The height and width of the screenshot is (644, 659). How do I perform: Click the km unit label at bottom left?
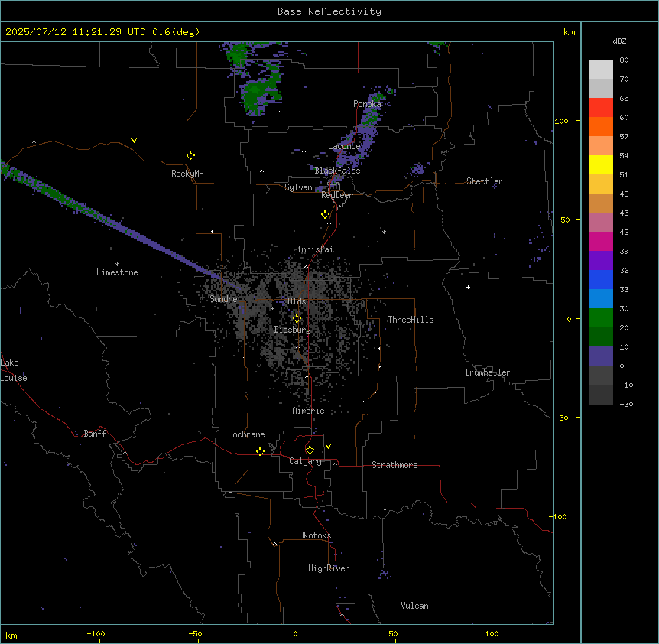[x=11, y=635]
